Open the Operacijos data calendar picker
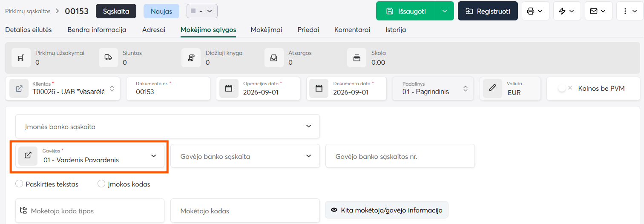This screenshot has width=644, height=224. (229, 89)
